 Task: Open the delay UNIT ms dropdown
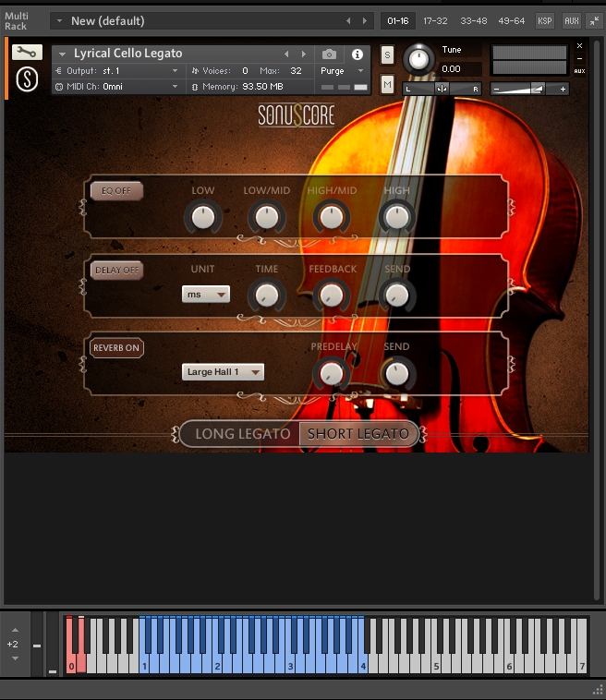point(205,295)
